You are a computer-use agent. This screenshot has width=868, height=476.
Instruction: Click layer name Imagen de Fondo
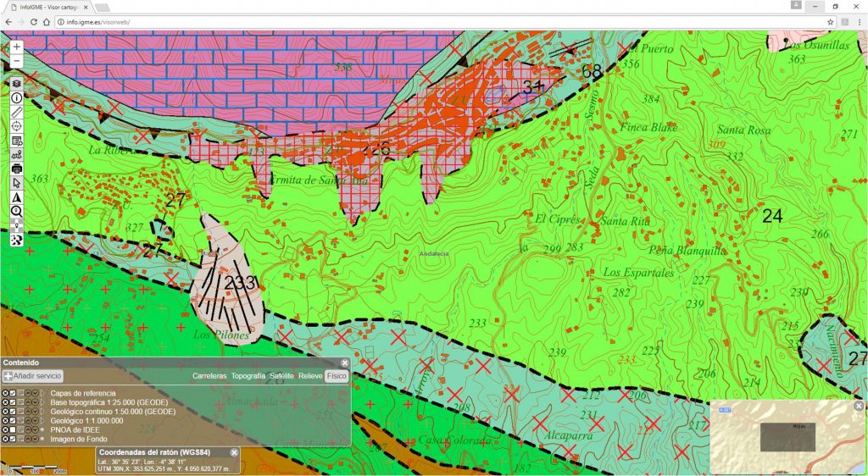pos(79,439)
